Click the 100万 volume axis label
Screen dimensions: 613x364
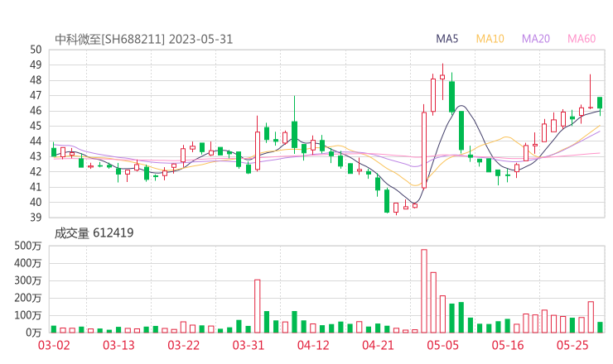tap(28, 315)
